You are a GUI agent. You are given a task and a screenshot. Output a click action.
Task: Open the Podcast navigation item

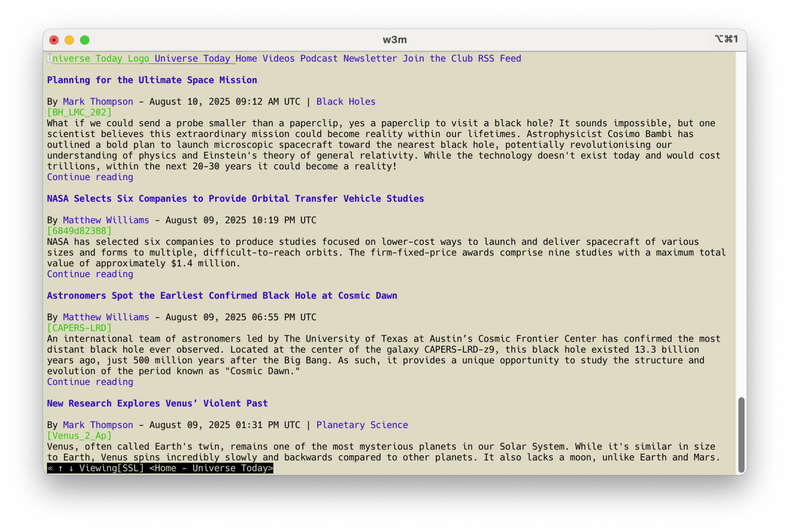(x=319, y=59)
